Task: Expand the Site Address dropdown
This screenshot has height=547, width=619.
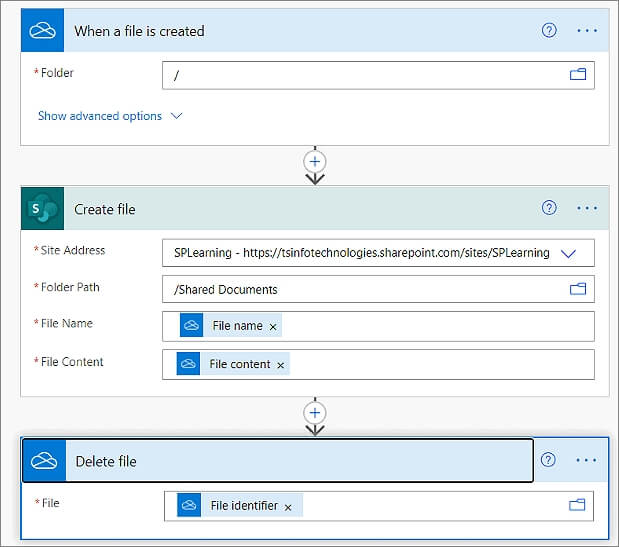Action: [x=569, y=253]
